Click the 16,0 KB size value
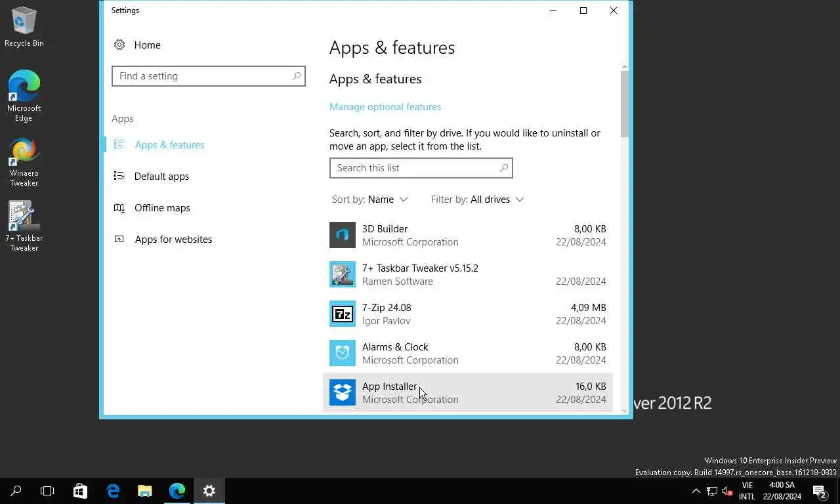The width and height of the screenshot is (840, 504). click(x=590, y=386)
